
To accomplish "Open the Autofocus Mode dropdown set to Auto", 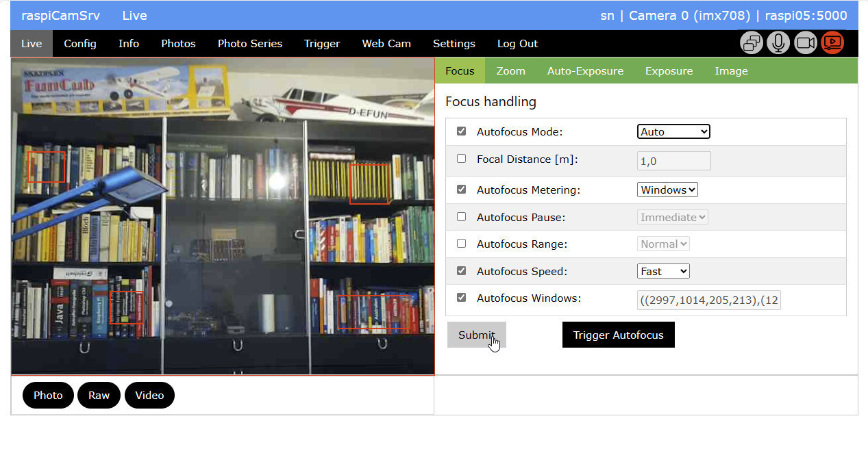I will pos(673,131).
